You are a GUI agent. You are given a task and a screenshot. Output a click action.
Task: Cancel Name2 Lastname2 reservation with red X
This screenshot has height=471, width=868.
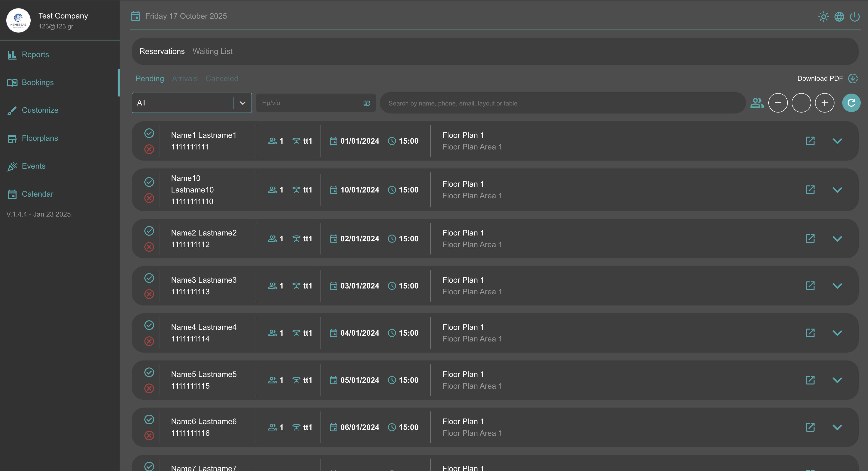pos(149,247)
